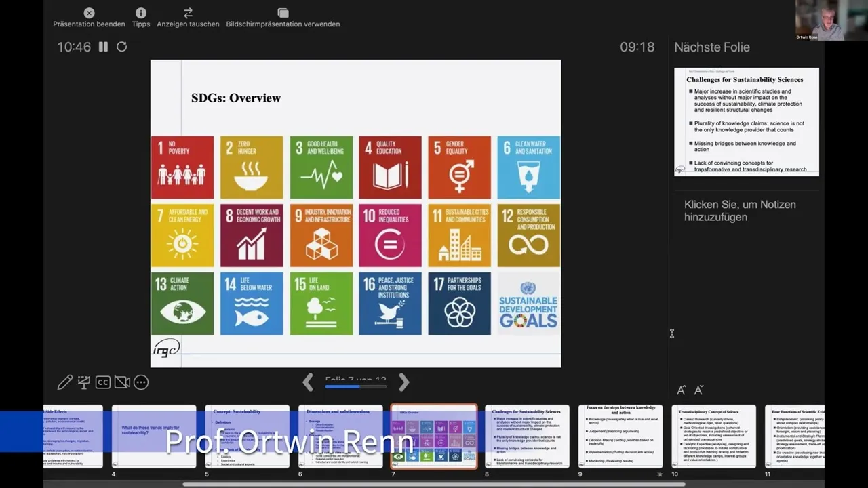Pause the 10:46 presentation timer
This screenshot has height=488, width=868.
(x=103, y=47)
